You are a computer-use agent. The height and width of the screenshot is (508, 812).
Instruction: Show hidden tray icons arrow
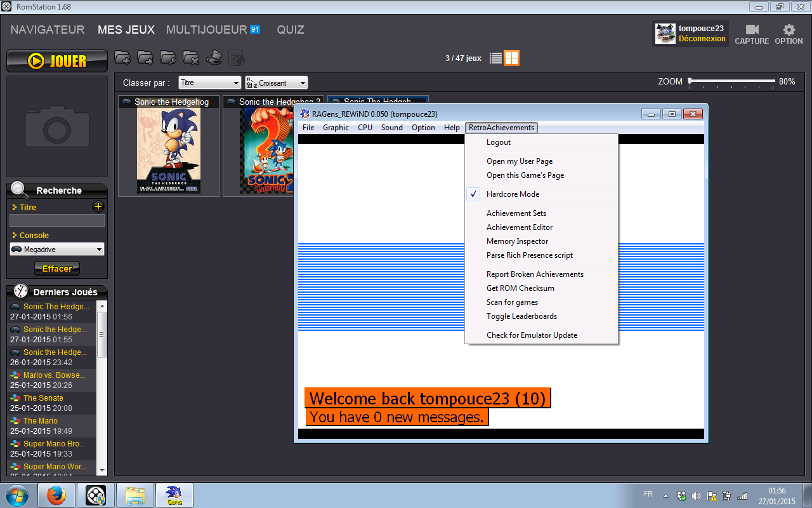665,495
